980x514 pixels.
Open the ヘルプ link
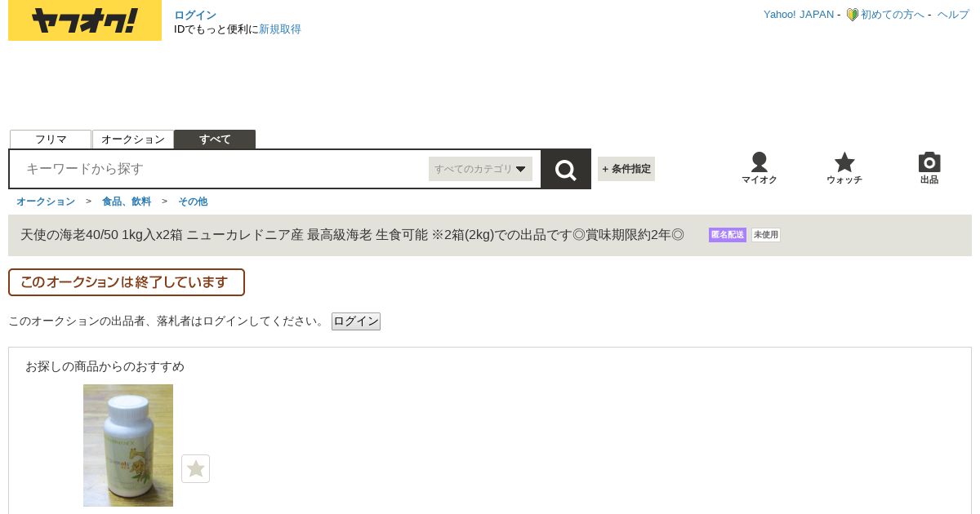click(953, 15)
